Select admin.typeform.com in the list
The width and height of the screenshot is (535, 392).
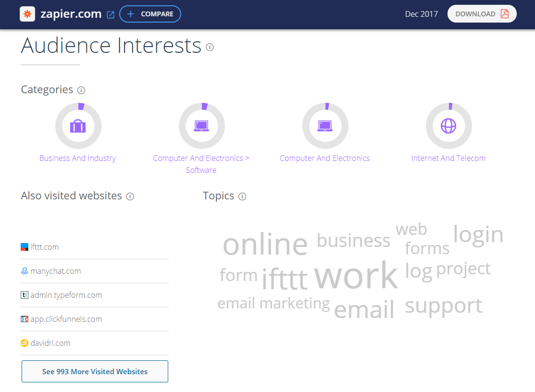(66, 295)
